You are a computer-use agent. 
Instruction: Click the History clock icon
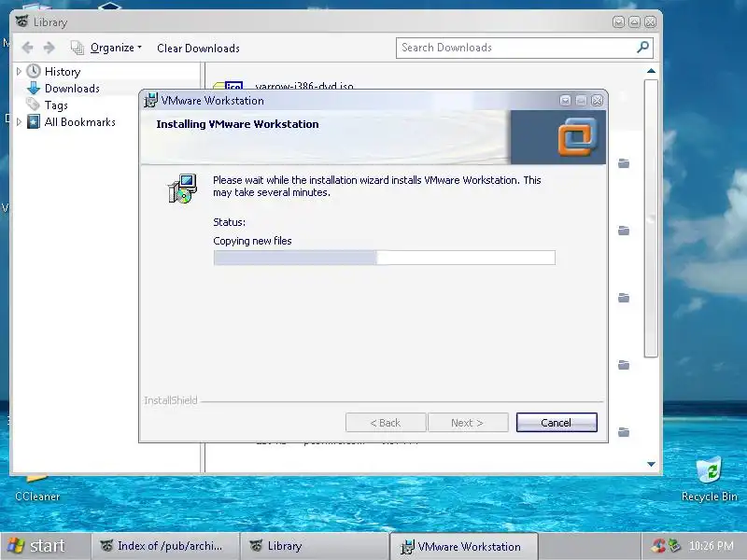coord(34,72)
